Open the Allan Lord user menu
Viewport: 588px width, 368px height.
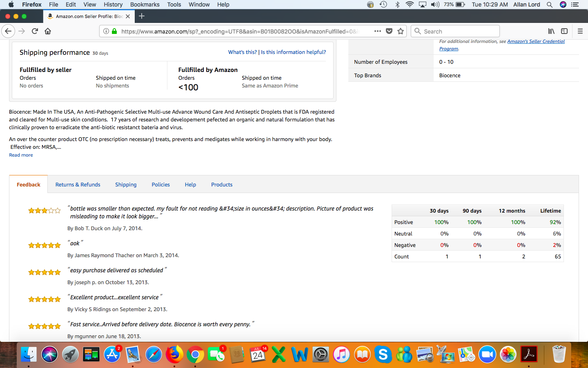coord(527,4)
